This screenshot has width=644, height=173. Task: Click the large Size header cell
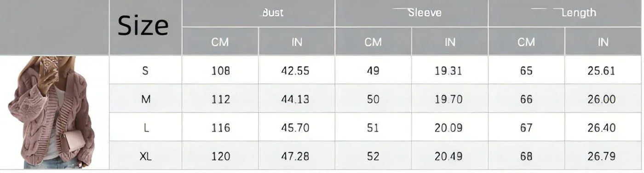click(145, 28)
